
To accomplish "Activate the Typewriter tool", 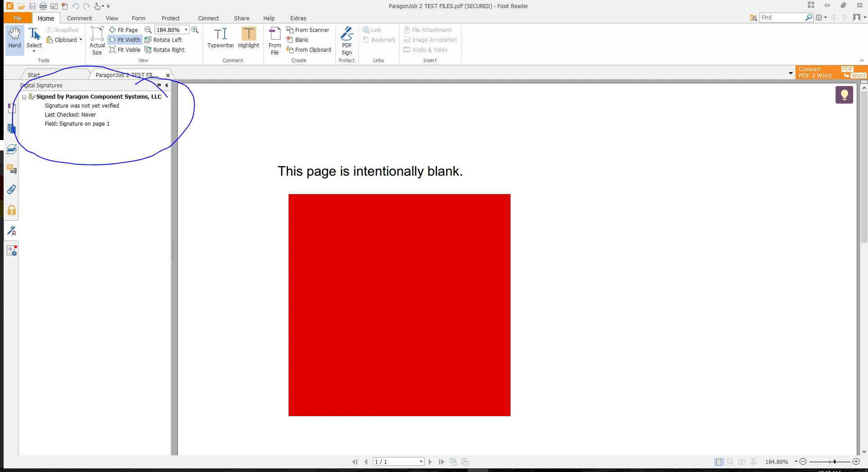I will coord(221,38).
